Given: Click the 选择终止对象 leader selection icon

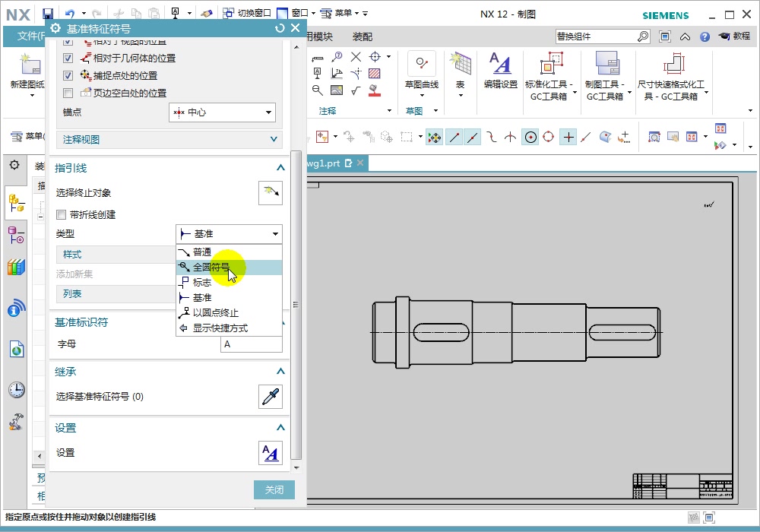Looking at the screenshot, I should tap(271, 192).
